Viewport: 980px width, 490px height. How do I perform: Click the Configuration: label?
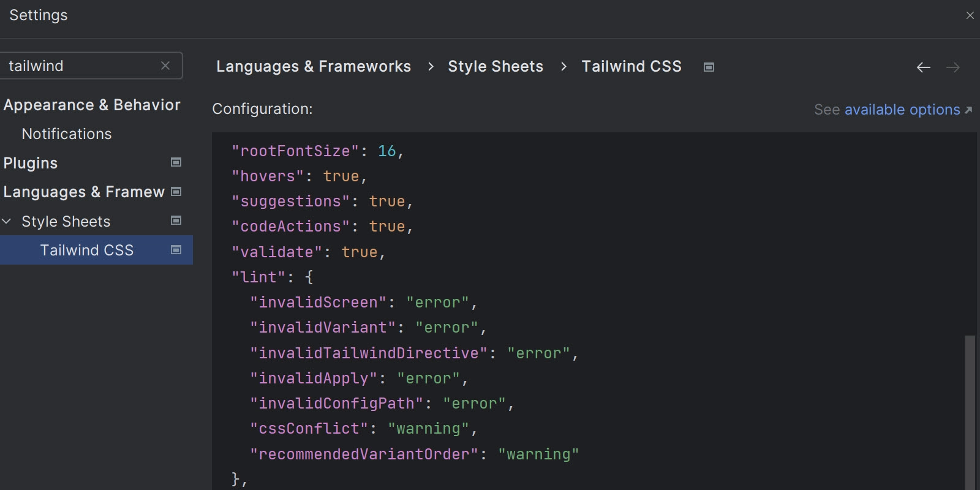click(262, 109)
